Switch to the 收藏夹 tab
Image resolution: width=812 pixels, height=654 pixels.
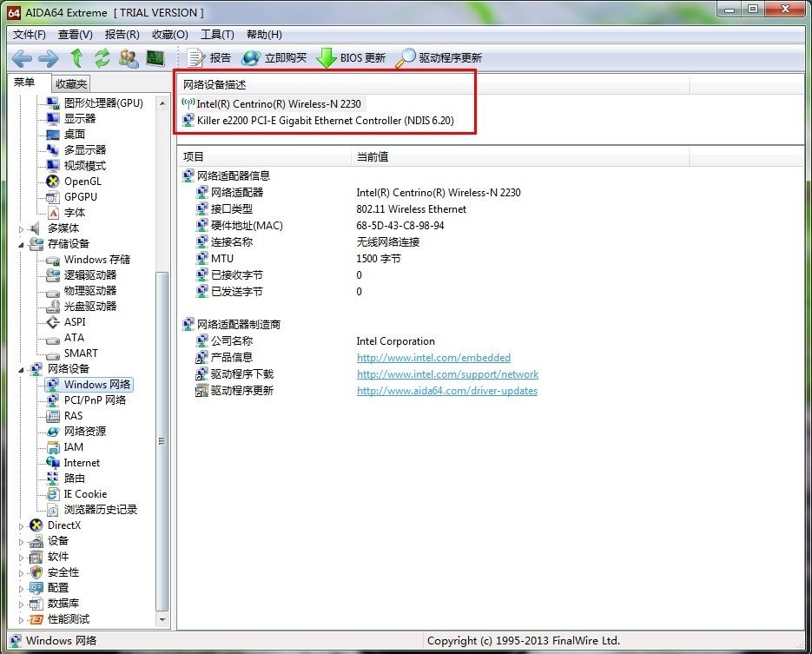click(71, 84)
